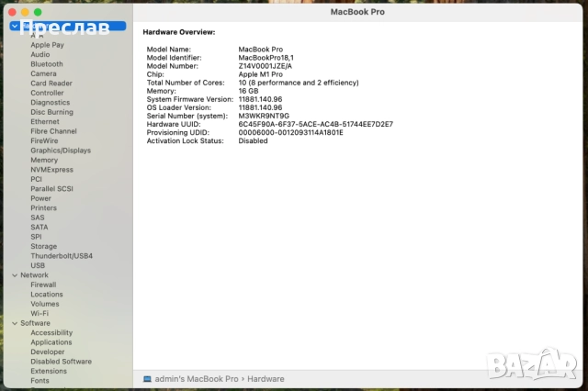Open Storage information

click(x=44, y=246)
